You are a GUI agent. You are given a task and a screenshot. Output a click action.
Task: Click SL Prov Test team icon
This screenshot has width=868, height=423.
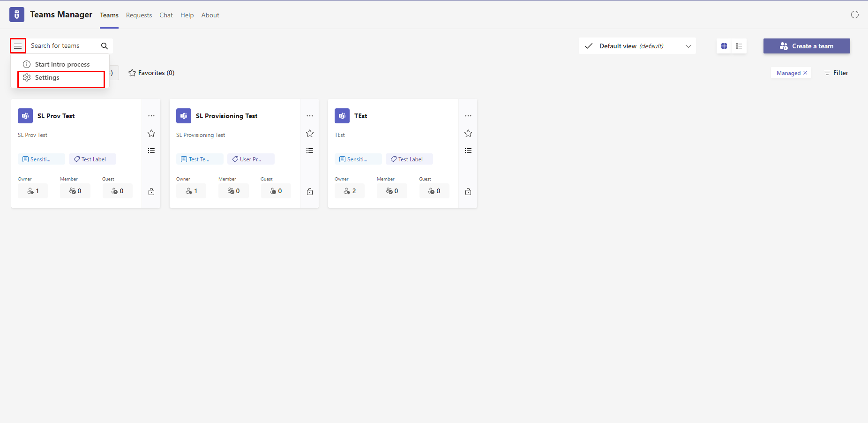click(x=25, y=116)
